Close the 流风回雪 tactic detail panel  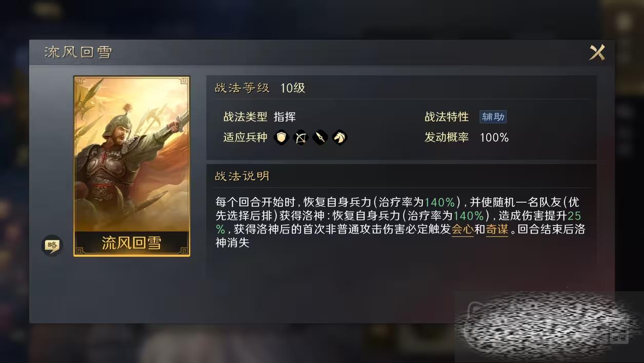(597, 52)
